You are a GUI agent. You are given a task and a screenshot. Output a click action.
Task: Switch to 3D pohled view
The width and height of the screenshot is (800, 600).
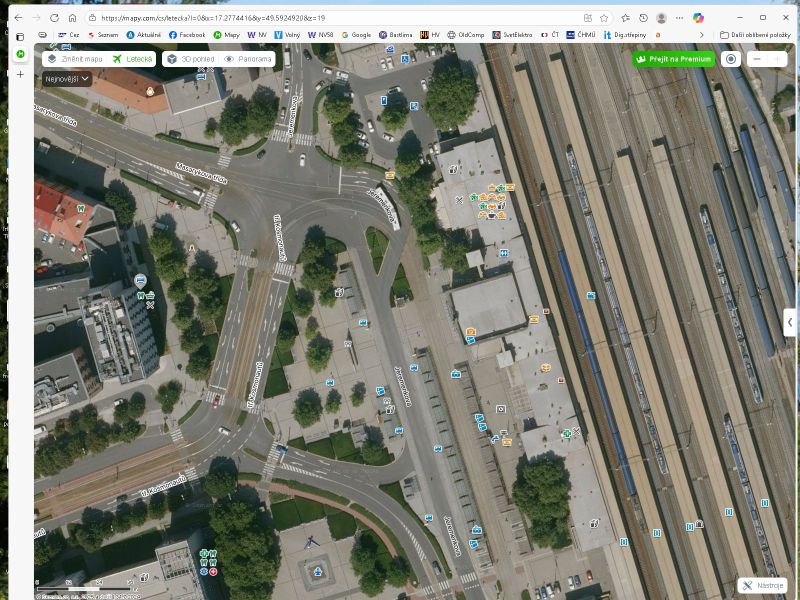[x=190, y=59]
